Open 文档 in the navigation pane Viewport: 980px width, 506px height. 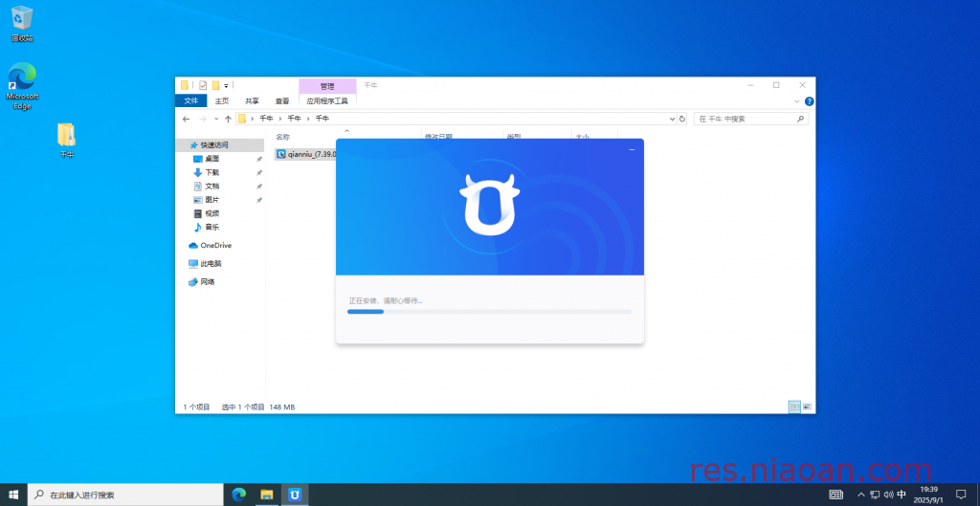click(212, 187)
